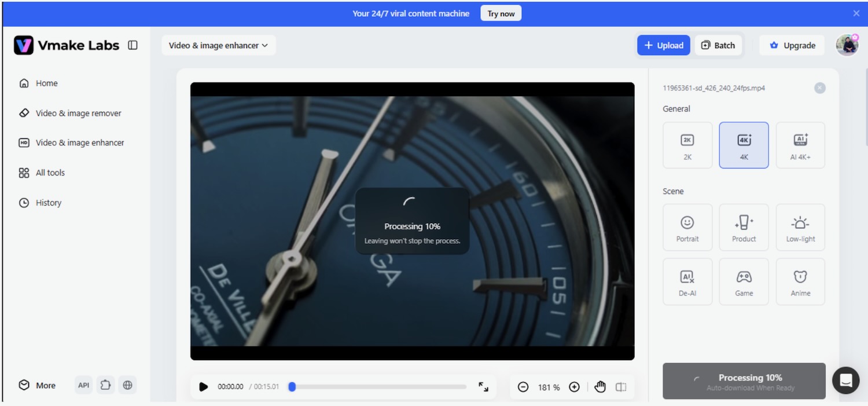
Task: Select 2K resolution option
Action: pyautogui.click(x=687, y=145)
